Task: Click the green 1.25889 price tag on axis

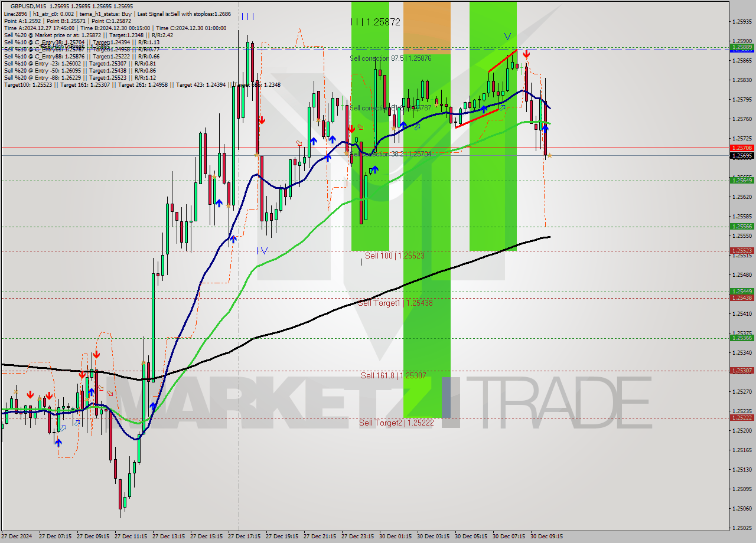Action: pos(742,47)
